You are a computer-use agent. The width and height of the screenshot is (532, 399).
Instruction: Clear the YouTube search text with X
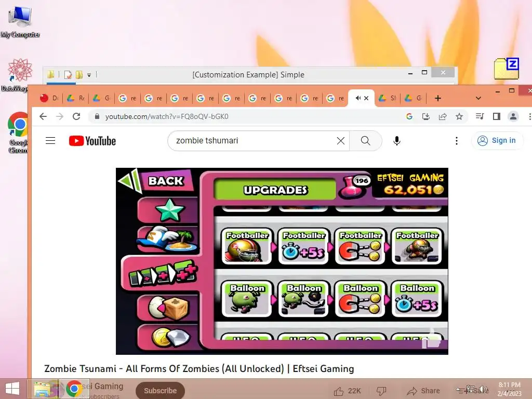click(341, 140)
